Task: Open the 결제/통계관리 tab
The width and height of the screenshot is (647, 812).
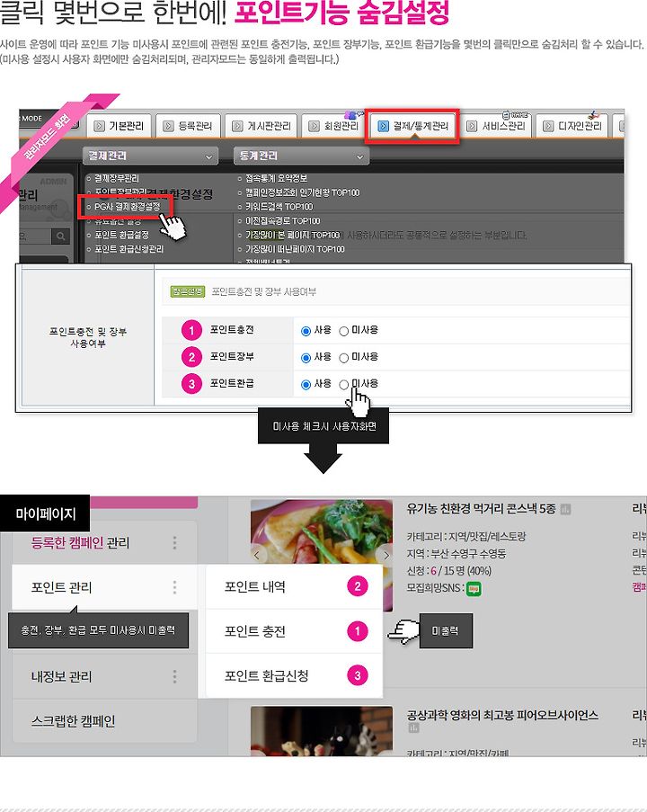Action: pos(413,126)
